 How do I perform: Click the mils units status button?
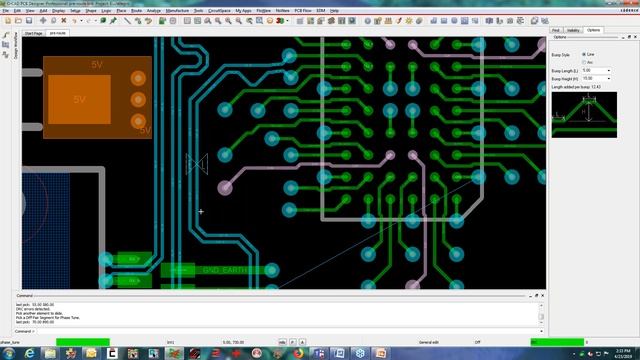(282, 342)
